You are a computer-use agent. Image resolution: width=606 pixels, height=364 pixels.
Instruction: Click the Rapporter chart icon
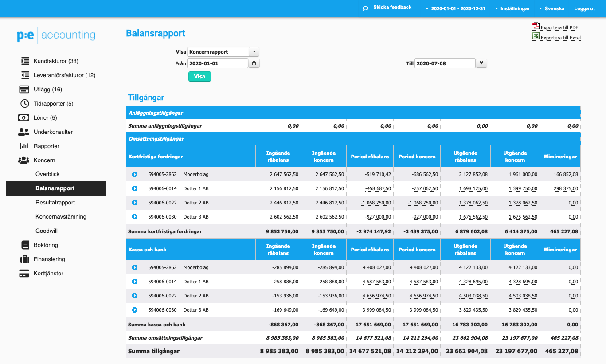25,146
